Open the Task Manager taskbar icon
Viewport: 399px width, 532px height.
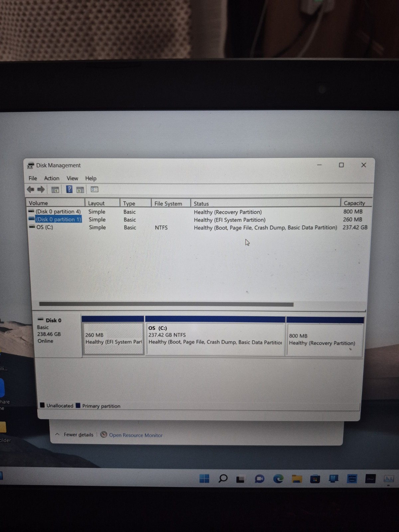[x=389, y=478]
